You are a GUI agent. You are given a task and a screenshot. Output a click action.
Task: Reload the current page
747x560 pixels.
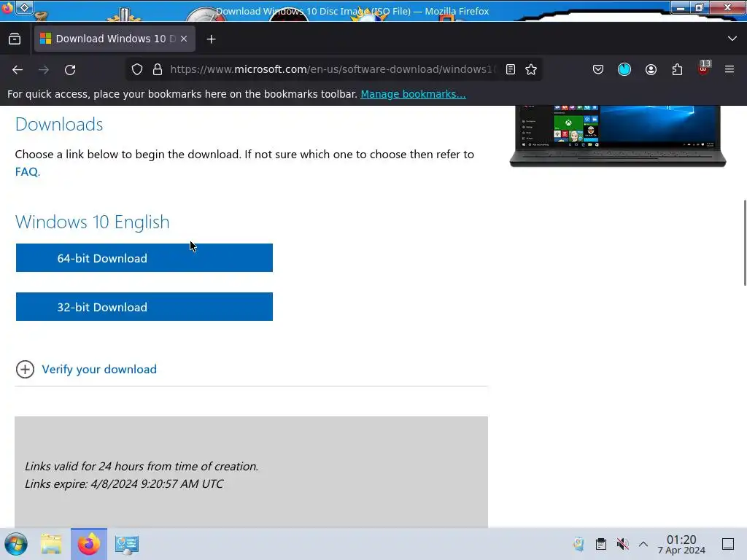click(x=70, y=69)
